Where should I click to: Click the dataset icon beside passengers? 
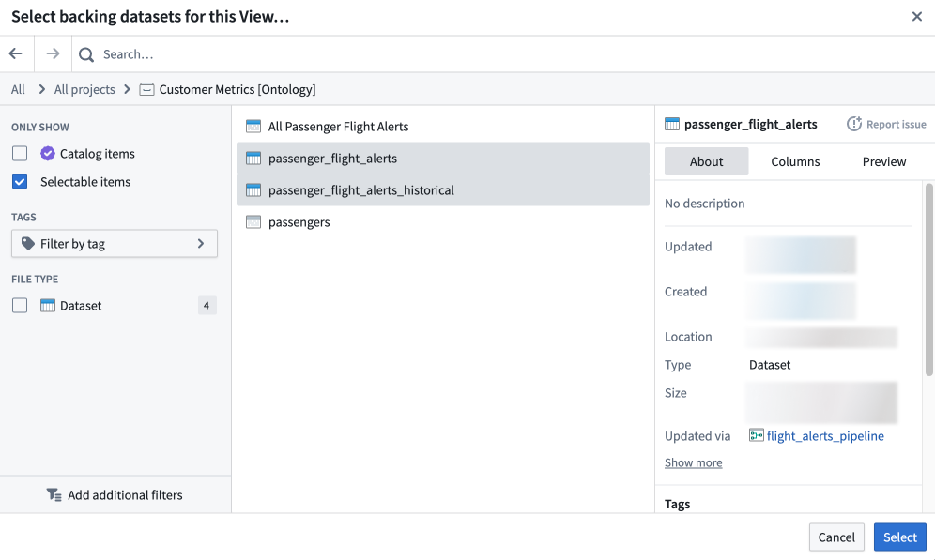[253, 222]
